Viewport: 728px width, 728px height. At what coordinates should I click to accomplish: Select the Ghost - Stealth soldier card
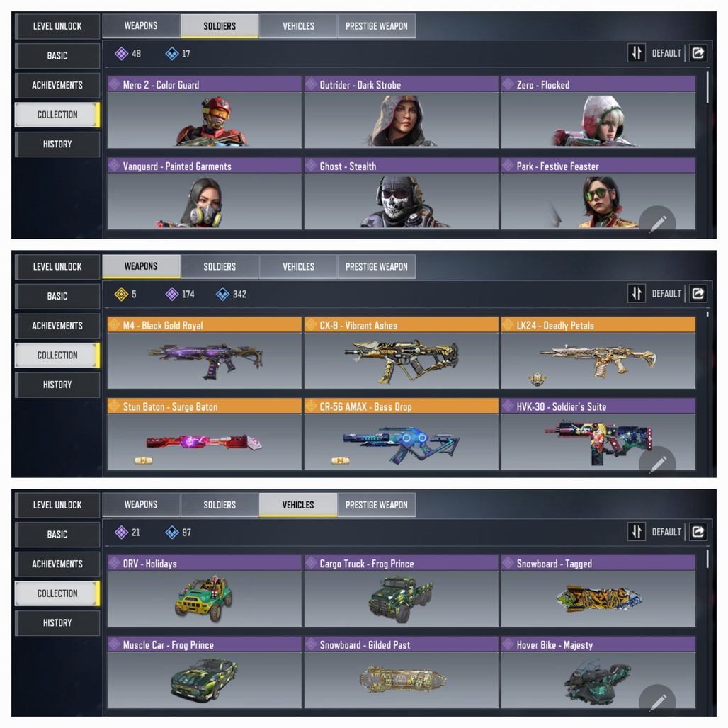pyautogui.click(x=401, y=193)
